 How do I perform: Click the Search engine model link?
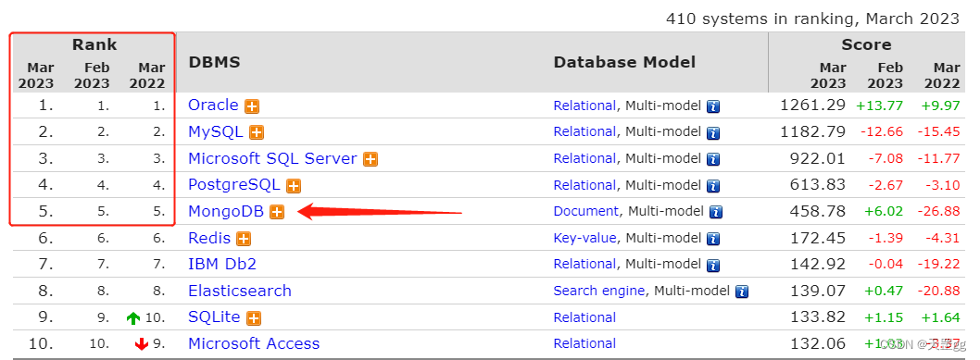tap(598, 291)
